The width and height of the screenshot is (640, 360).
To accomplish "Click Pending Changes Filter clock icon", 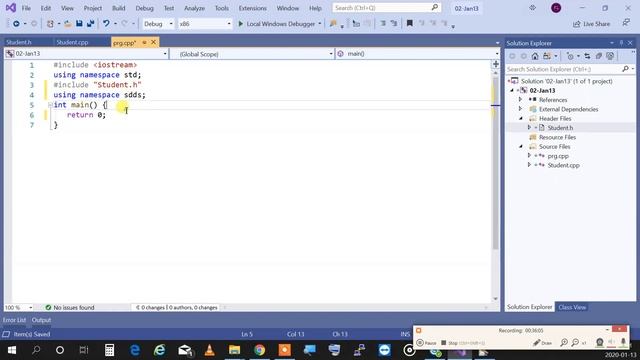I will point(570,56).
